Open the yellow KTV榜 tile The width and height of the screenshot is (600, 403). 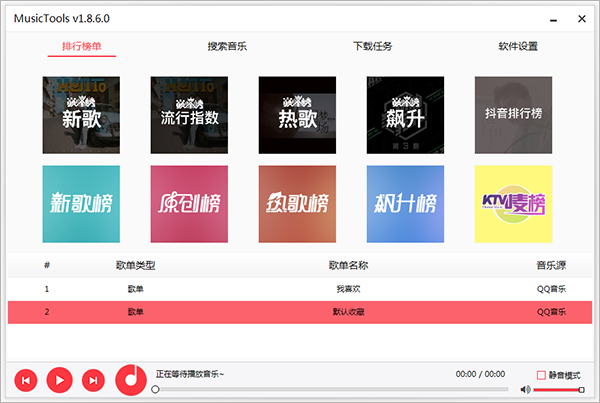pos(512,204)
